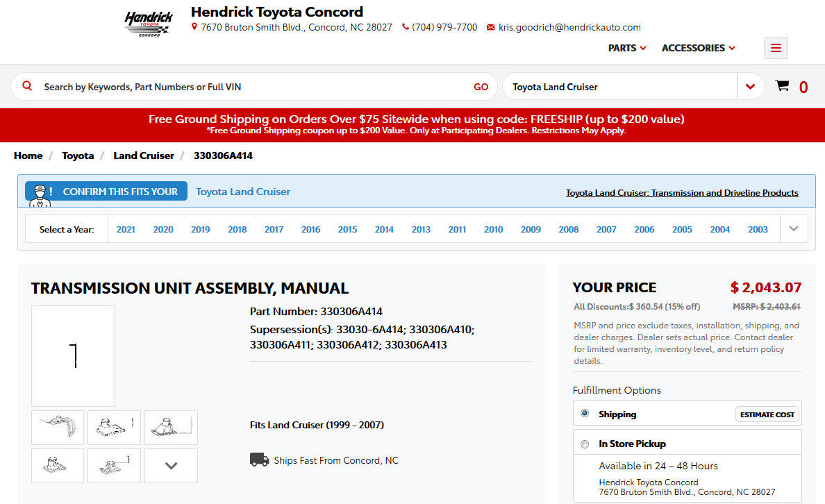The height and width of the screenshot is (504, 825).
Task: Select model year 2015
Action: coord(348,229)
